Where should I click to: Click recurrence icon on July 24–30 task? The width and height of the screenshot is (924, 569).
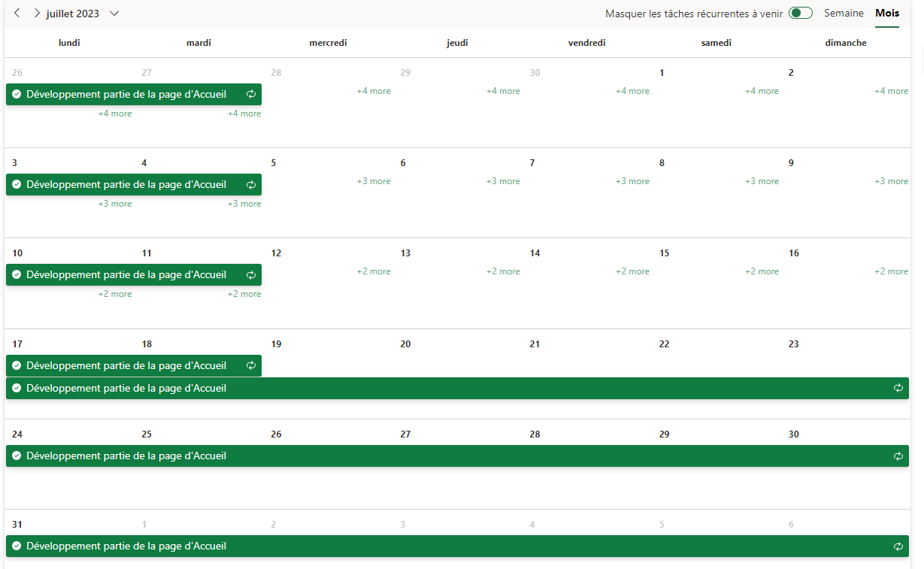pyautogui.click(x=898, y=456)
